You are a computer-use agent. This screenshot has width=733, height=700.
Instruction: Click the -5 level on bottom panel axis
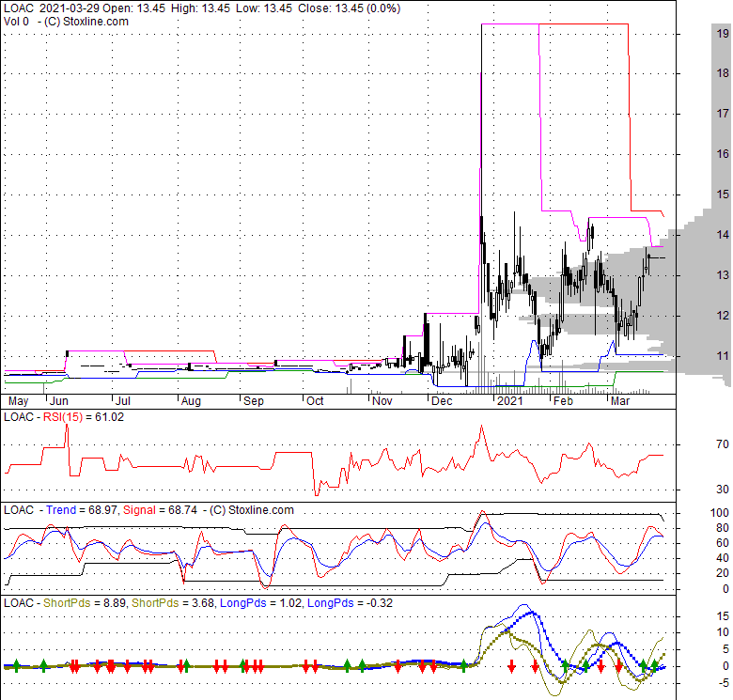coord(723,683)
